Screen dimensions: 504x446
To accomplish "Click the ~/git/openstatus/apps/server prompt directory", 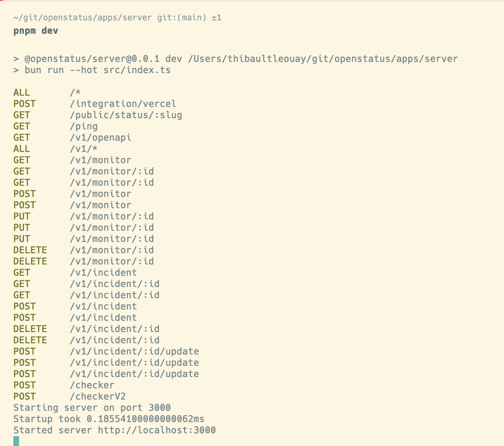I will pos(82,18).
